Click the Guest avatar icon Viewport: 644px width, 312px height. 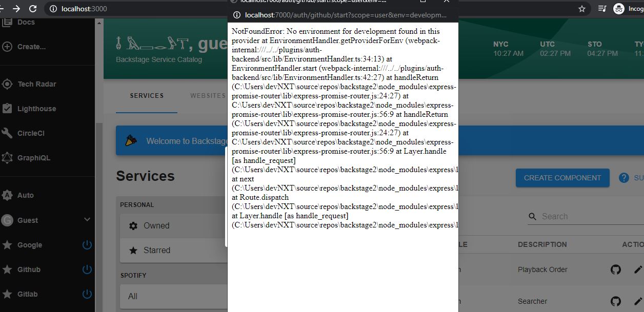tap(7, 220)
